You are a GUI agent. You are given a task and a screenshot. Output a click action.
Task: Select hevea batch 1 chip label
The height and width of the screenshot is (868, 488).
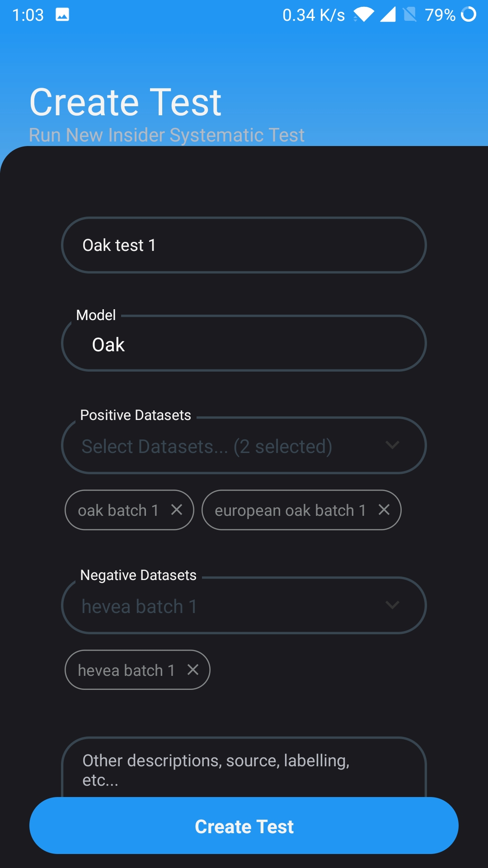[x=126, y=670]
